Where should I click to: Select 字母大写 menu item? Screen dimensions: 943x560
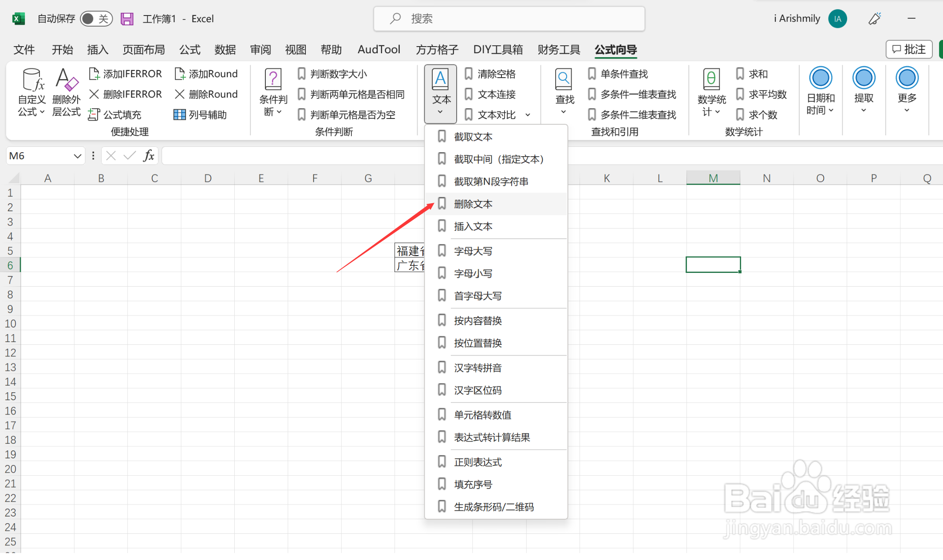(x=496, y=251)
